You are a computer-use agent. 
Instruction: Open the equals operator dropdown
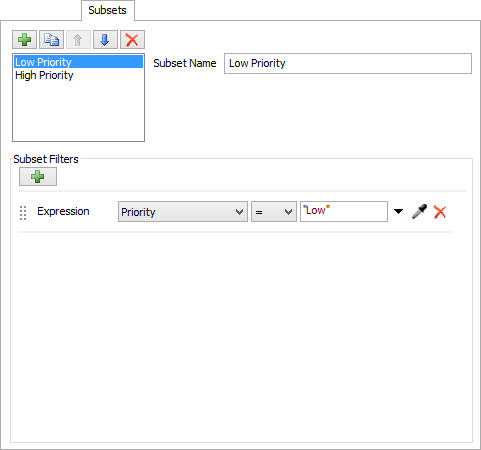(274, 212)
